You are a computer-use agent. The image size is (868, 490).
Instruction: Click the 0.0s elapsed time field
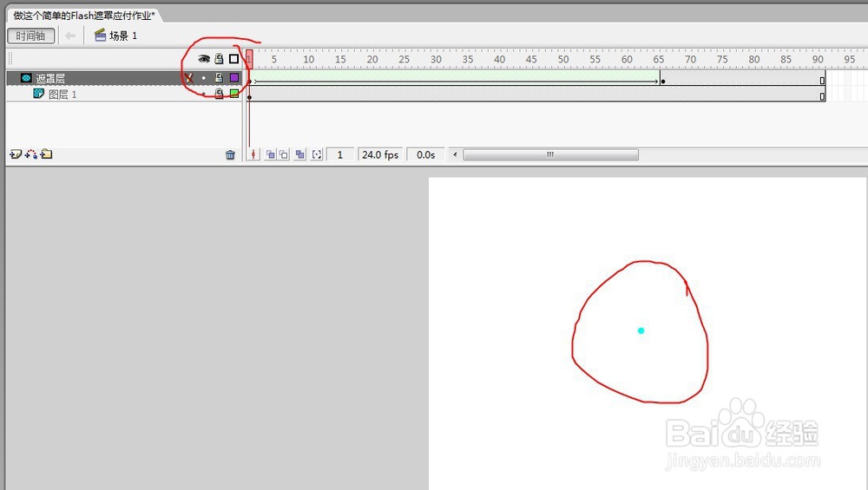pyautogui.click(x=425, y=155)
